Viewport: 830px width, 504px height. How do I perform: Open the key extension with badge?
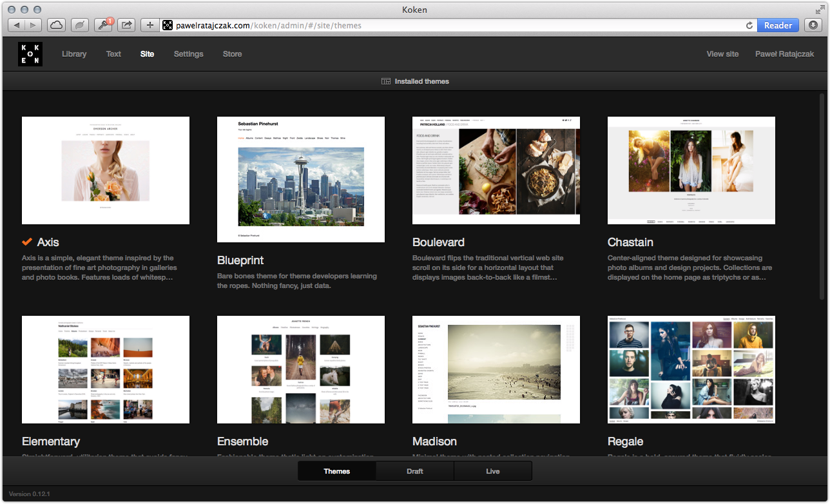click(104, 25)
